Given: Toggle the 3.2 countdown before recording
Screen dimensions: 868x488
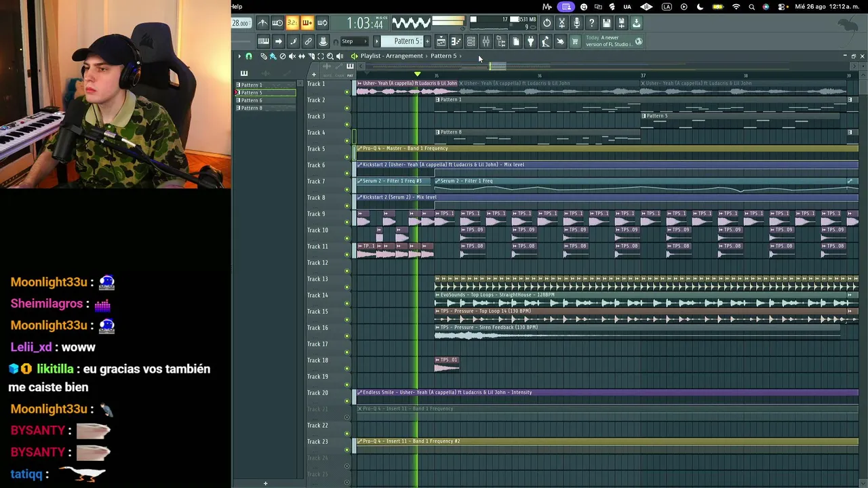Looking at the screenshot, I should click(292, 23).
